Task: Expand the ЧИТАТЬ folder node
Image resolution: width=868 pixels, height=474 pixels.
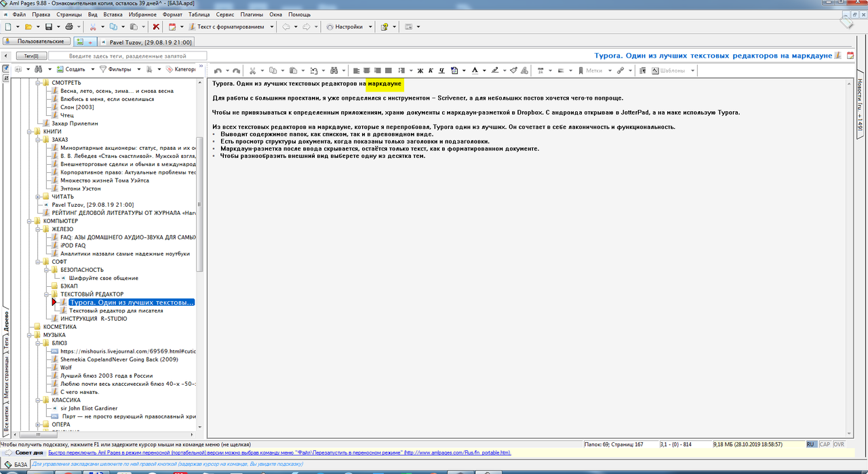Action: coord(37,197)
